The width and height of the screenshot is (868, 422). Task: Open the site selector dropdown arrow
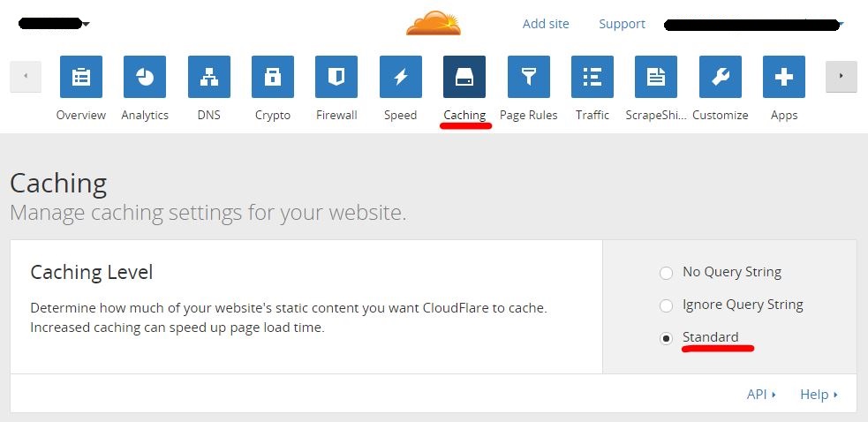(86, 24)
